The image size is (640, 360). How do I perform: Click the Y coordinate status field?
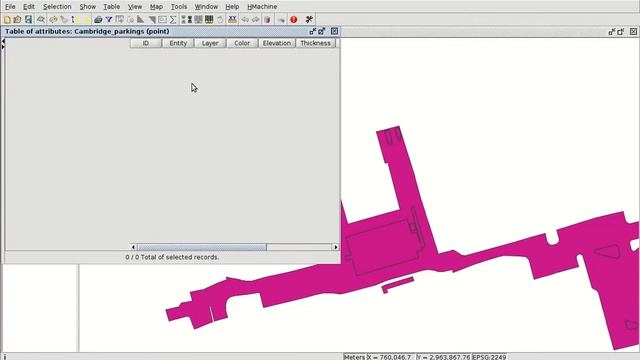[x=444, y=357]
